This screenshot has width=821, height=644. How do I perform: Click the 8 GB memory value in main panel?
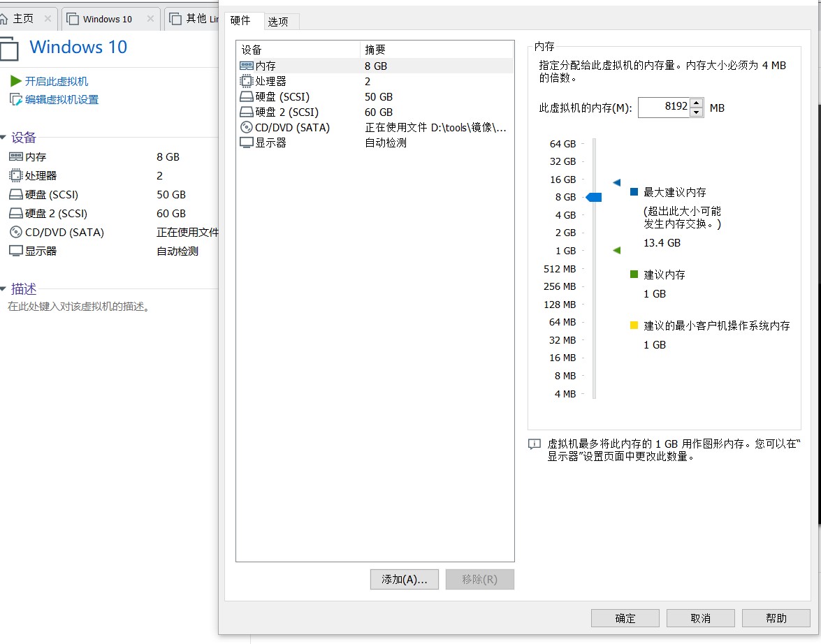point(168,157)
